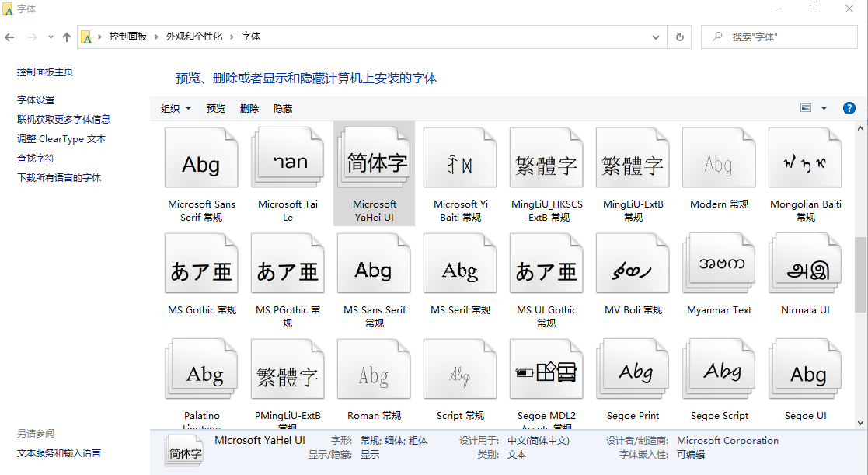Expand view options dropdown arrow
This screenshot has height=475, width=868.
(824, 108)
